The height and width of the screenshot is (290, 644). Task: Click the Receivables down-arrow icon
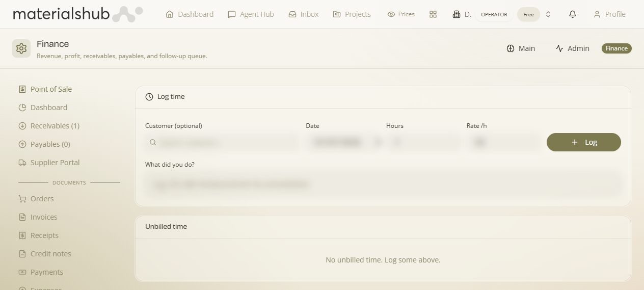click(22, 126)
